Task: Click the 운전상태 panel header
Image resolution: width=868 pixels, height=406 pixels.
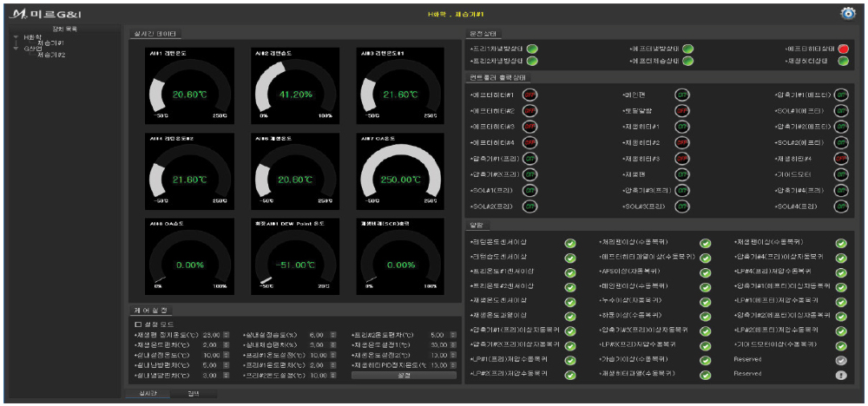Action: coord(483,35)
